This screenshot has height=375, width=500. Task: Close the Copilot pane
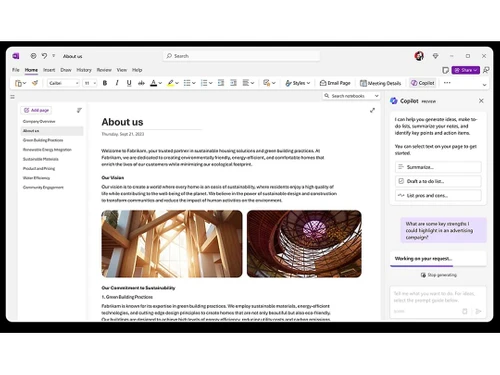(x=481, y=101)
